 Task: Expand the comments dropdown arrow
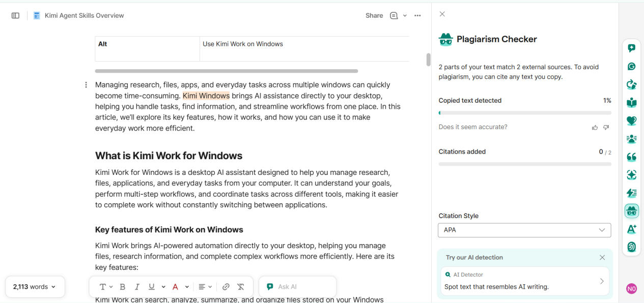pyautogui.click(x=405, y=16)
